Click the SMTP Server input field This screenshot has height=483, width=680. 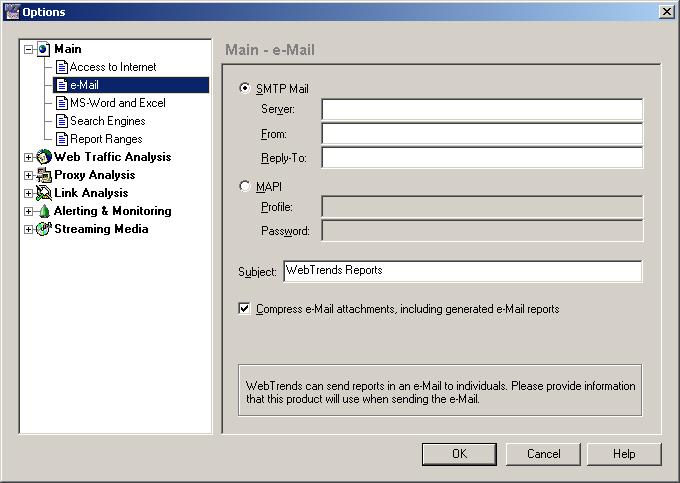[481, 109]
